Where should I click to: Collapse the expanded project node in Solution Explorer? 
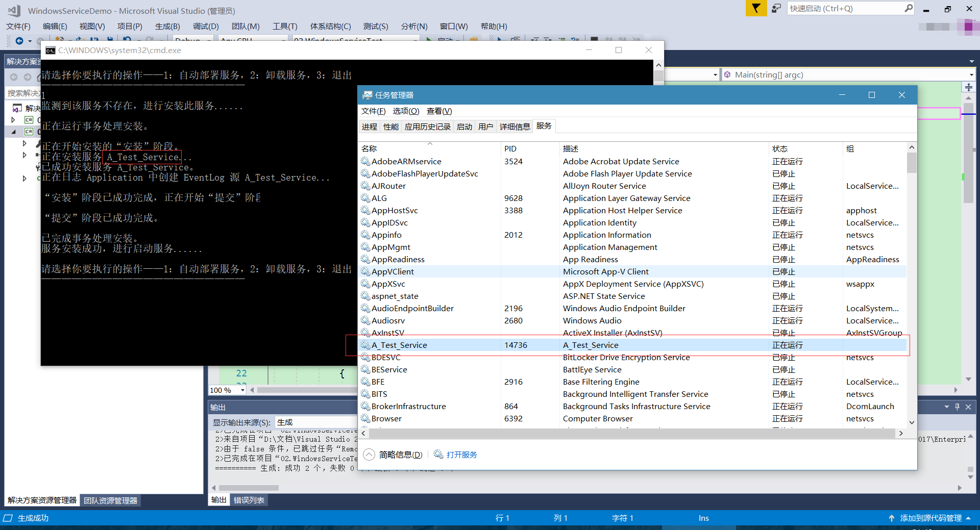13,132
